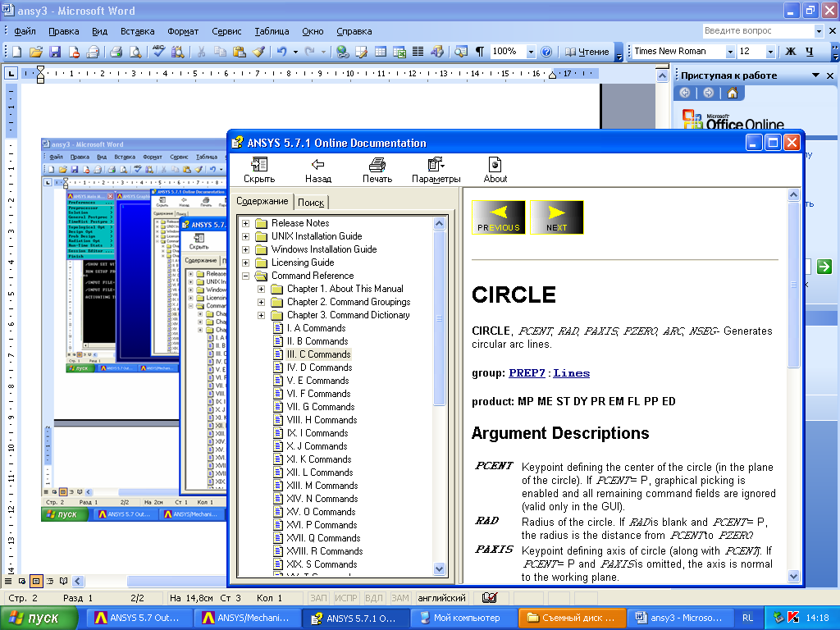Screen dimensions: 840x630
Task: Click the Format Painter brush icon
Action: tap(258, 52)
